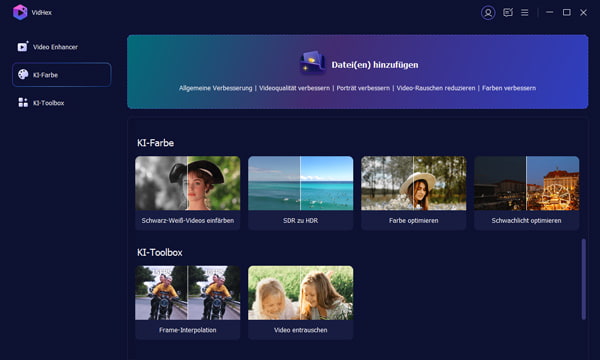Close the VidHex window
Image resolution: width=600 pixels, height=360 pixels.
(x=584, y=13)
